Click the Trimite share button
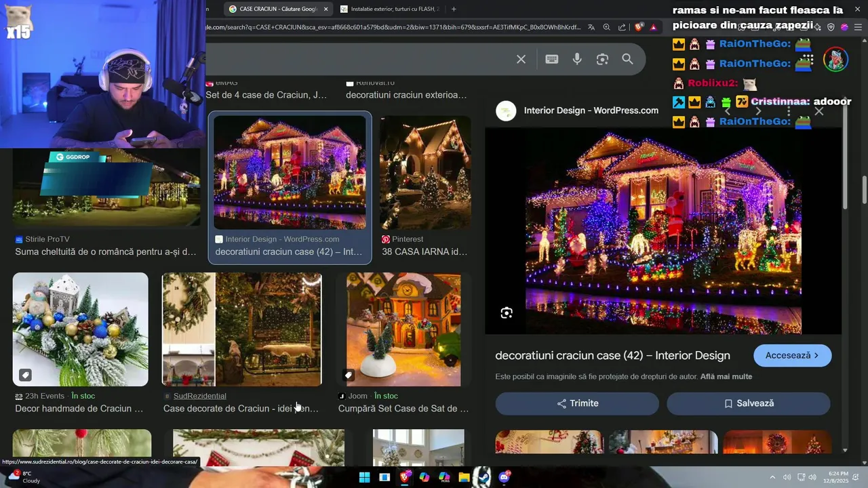The image size is (868, 488). click(x=577, y=403)
